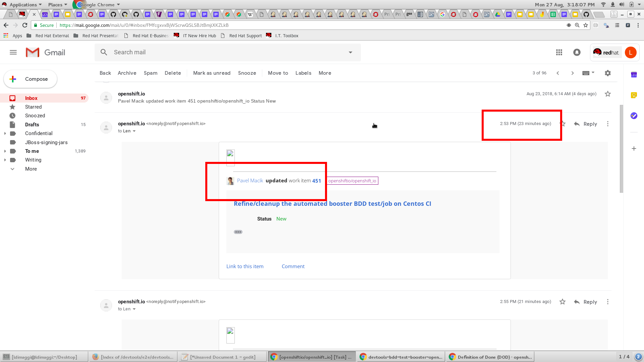Expand the search options dropdown

coord(351,52)
